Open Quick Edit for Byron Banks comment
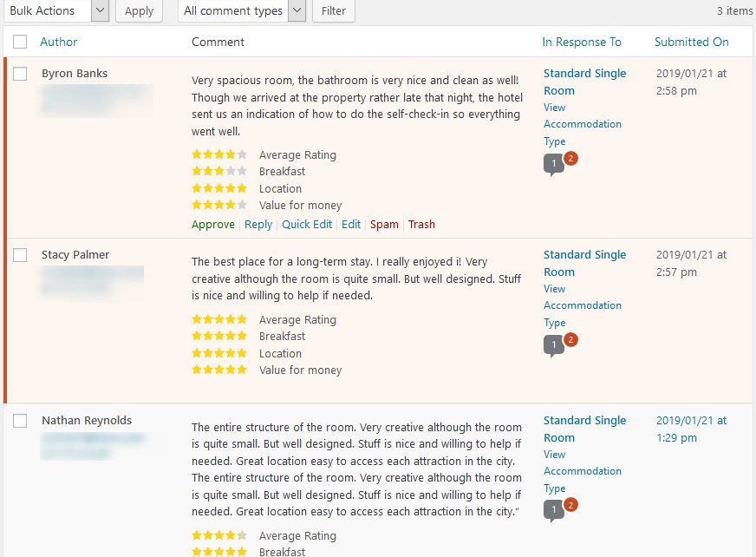This screenshot has width=756, height=557. click(x=307, y=225)
